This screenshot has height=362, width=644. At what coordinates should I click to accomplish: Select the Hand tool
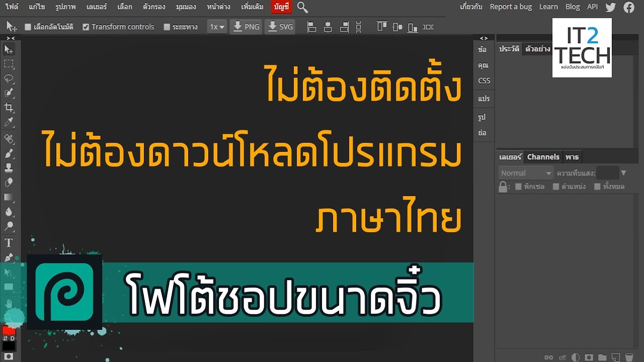(x=9, y=303)
